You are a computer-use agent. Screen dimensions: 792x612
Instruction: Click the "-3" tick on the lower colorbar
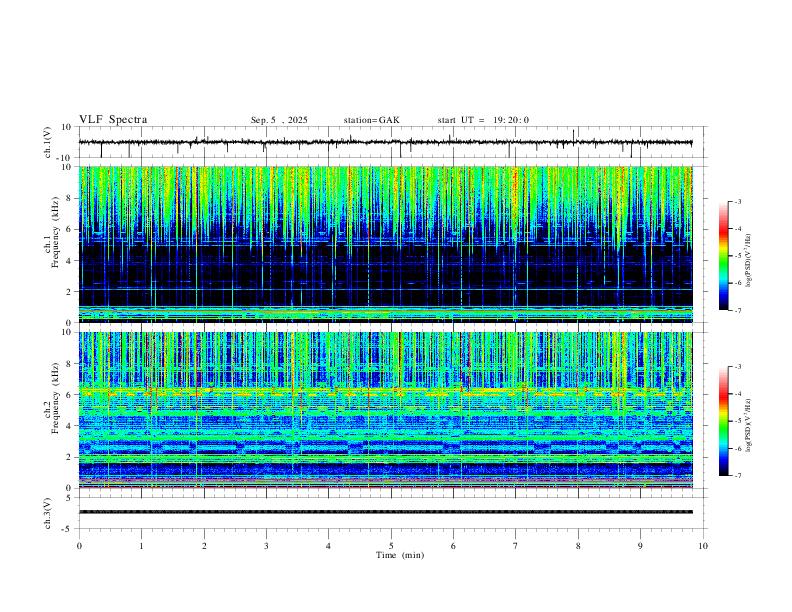(x=738, y=367)
